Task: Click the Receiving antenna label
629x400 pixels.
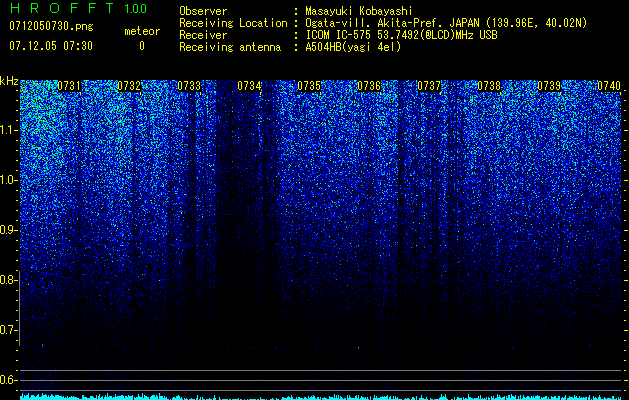Action: pyautogui.click(x=230, y=47)
